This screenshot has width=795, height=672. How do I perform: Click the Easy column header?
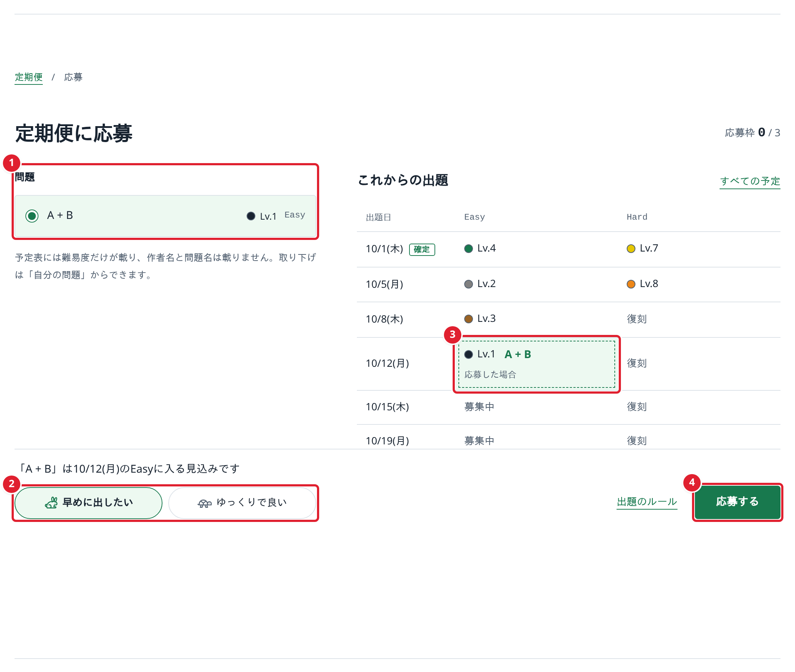click(474, 217)
